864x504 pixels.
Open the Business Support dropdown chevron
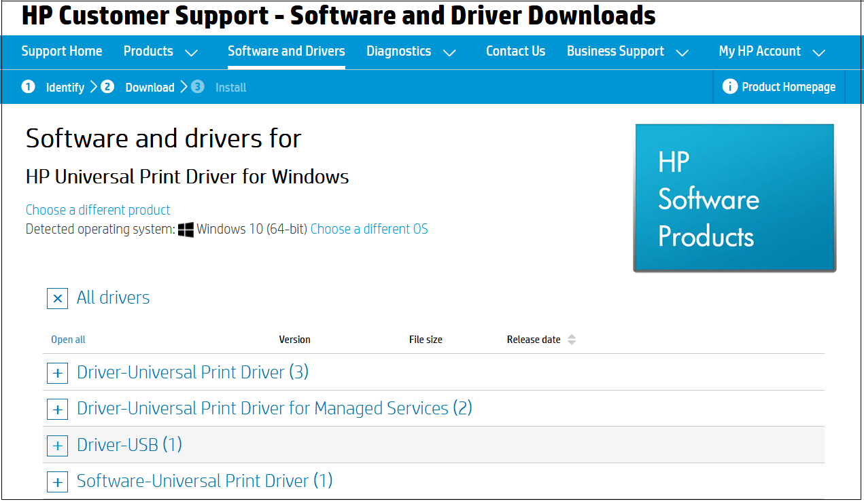click(x=682, y=52)
